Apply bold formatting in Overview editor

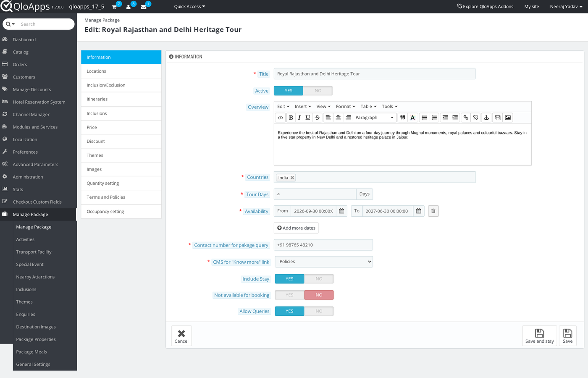pos(291,118)
